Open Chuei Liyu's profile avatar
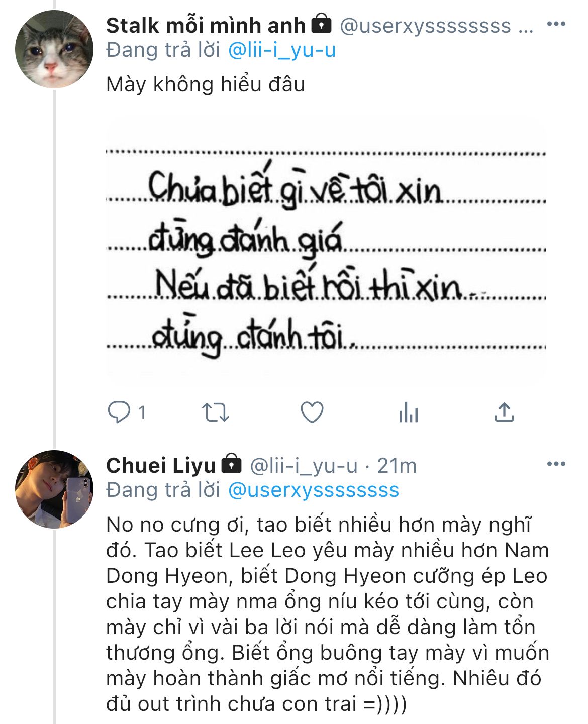Image resolution: width=588 pixels, height=724 pixels. (x=54, y=489)
